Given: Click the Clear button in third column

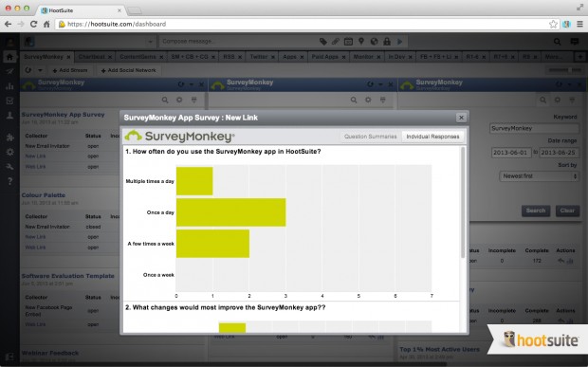Looking at the screenshot, I should pos(567,211).
